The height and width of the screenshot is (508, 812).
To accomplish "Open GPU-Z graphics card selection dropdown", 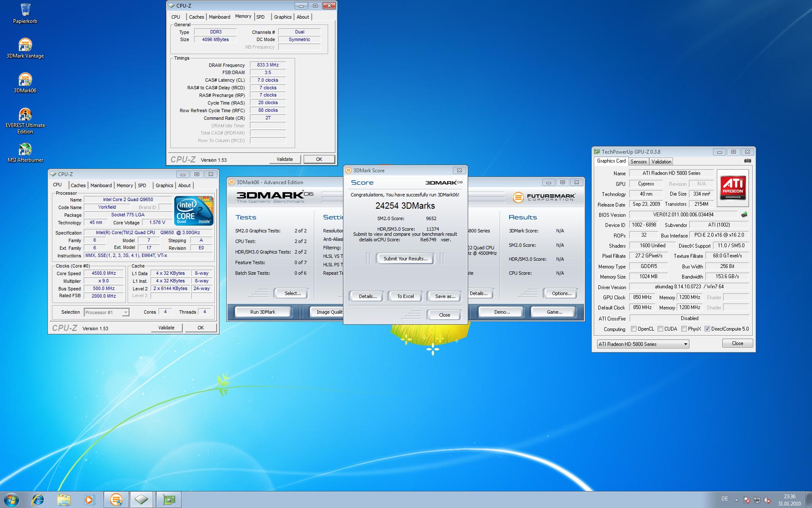I will pos(643,344).
